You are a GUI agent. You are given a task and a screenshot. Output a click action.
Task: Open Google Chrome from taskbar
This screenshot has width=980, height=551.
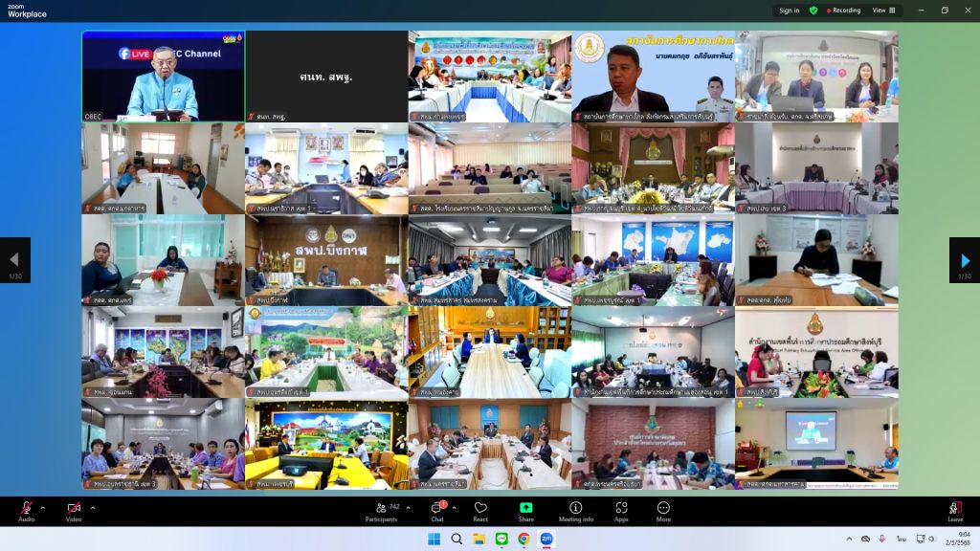523,539
